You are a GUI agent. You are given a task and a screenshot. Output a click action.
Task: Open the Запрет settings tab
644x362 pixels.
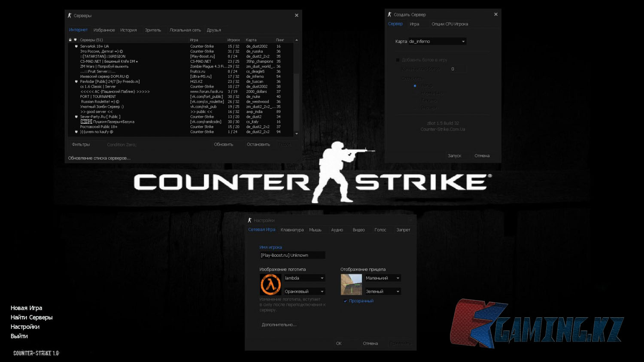(x=403, y=230)
